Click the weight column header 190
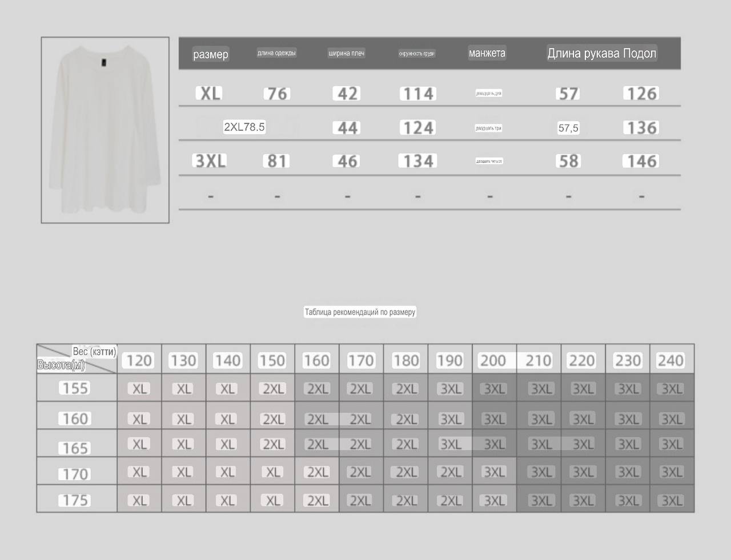The image size is (731, 560). [x=449, y=360]
